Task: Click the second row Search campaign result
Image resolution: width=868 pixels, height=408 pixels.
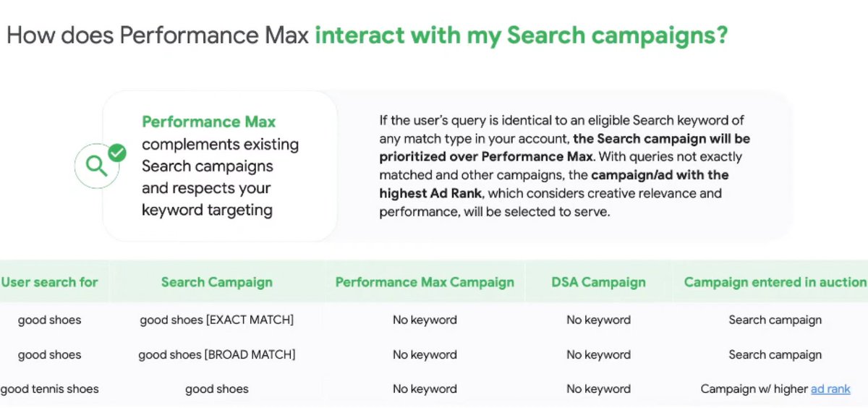Action: click(x=775, y=354)
